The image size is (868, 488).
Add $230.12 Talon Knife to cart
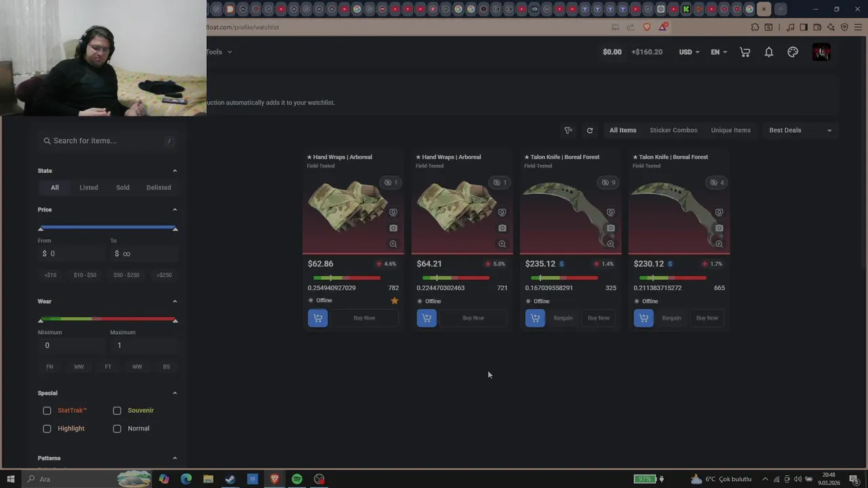[644, 318]
